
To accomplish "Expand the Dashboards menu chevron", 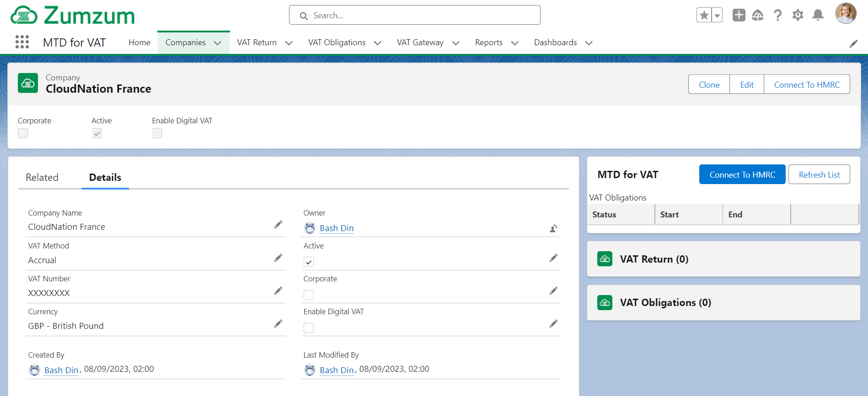I will [x=589, y=43].
